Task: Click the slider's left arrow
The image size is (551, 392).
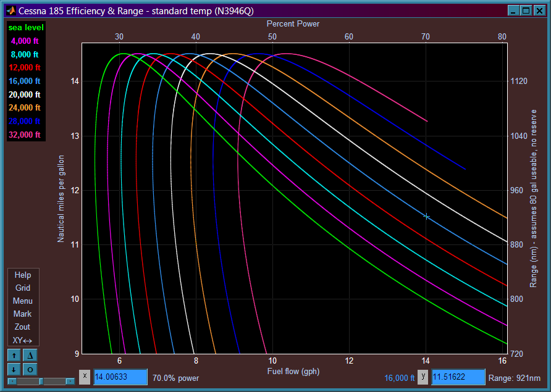Action: (x=11, y=382)
